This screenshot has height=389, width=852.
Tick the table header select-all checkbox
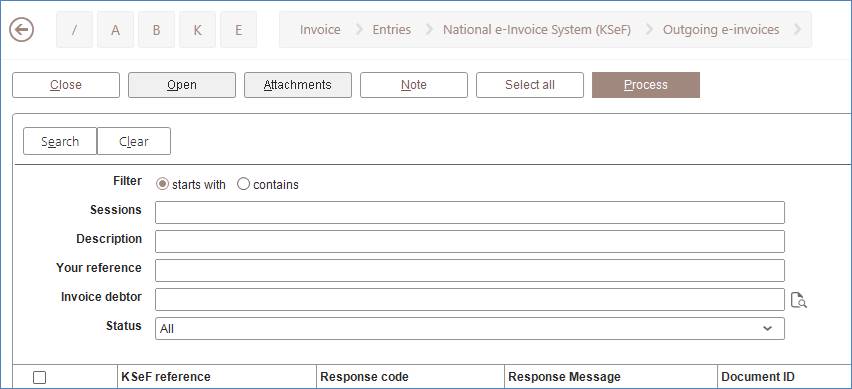click(39, 378)
